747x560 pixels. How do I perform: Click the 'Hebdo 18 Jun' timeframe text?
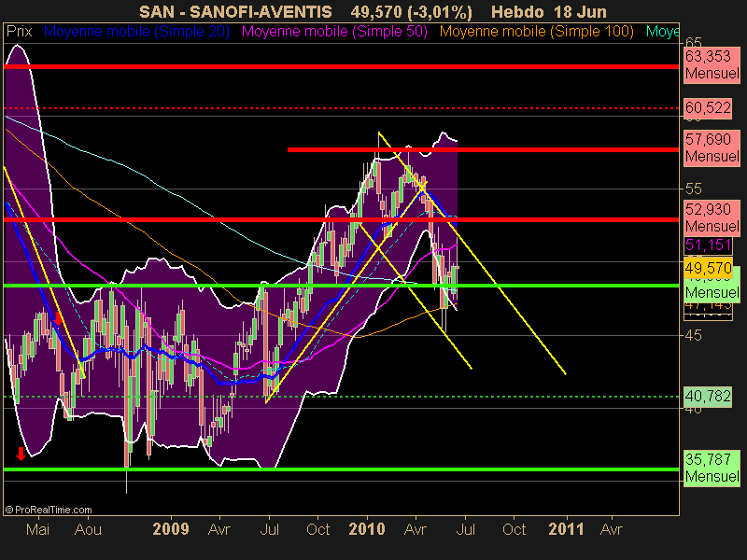(x=549, y=12)
